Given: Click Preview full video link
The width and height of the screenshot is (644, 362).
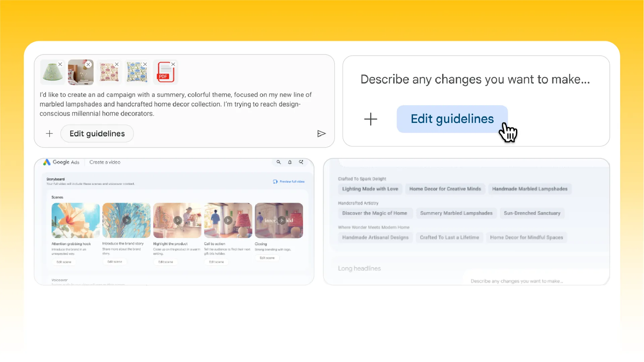Looking at the screenshot, I should click(x=289, y=182).
